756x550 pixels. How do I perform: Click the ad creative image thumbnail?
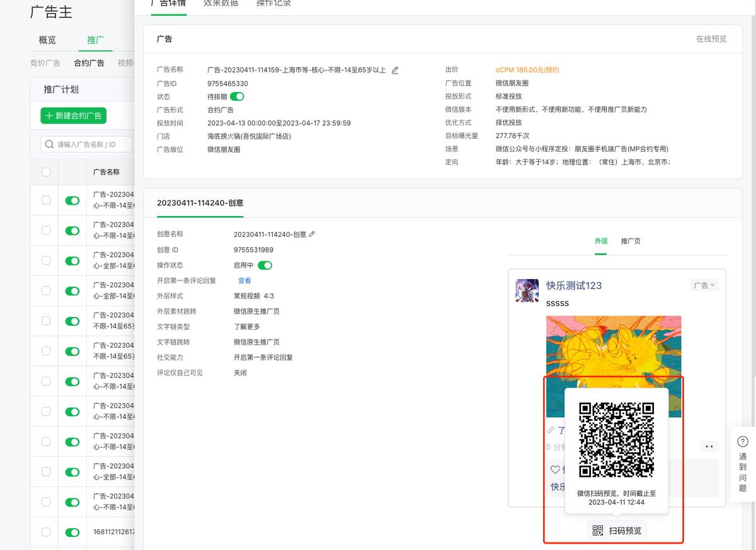click(x=613, y=345)
